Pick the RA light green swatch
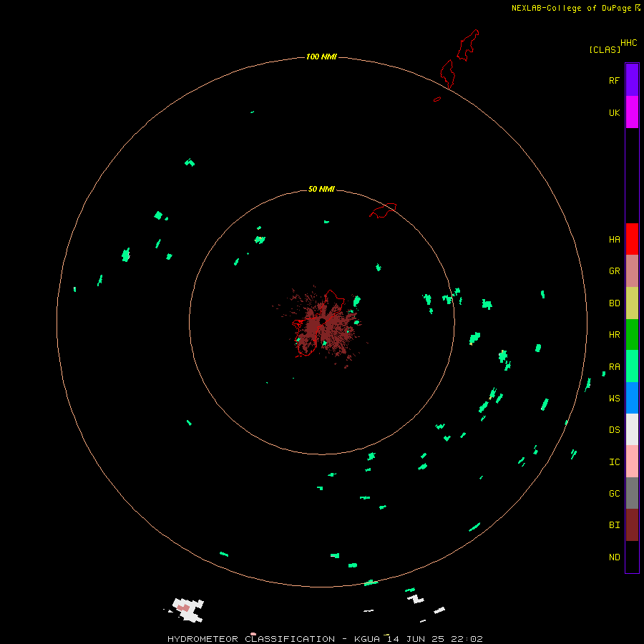The width and height of the screenshot is (644, 644). coord(632,366)
